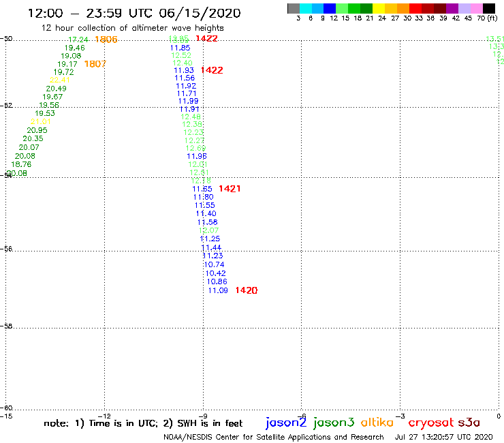
Task: Click the wave height value 20.35
Action: 33,138
